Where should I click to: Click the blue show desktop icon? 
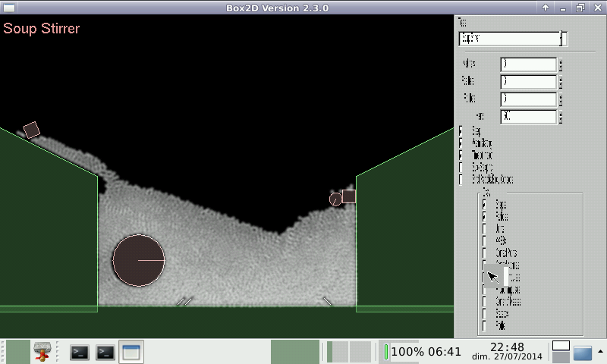(582, 353)
